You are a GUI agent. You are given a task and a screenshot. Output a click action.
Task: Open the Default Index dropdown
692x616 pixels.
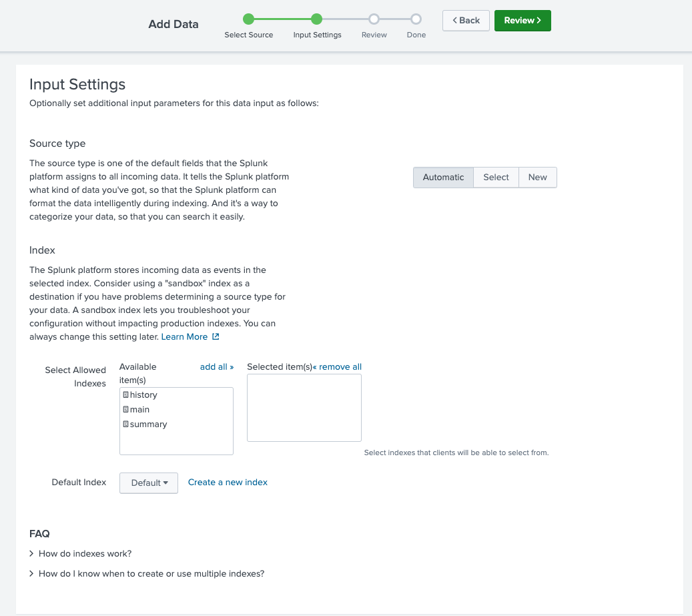[148, 483]
